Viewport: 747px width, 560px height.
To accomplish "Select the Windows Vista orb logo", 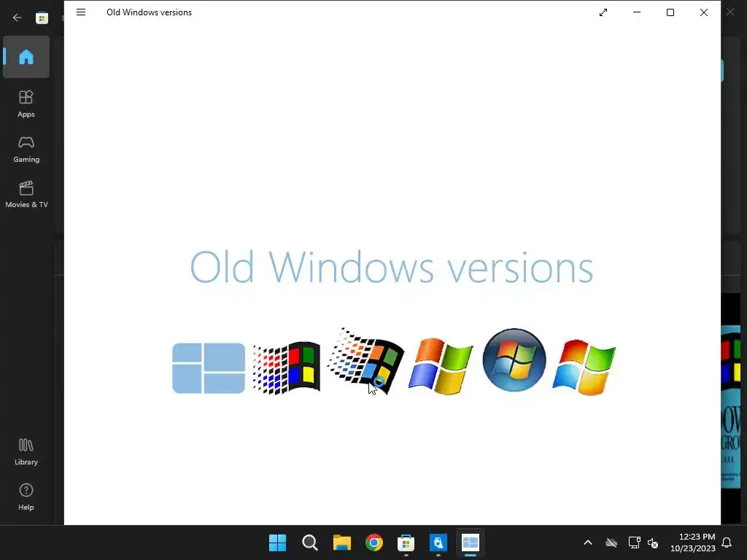I will click(514, 360).
